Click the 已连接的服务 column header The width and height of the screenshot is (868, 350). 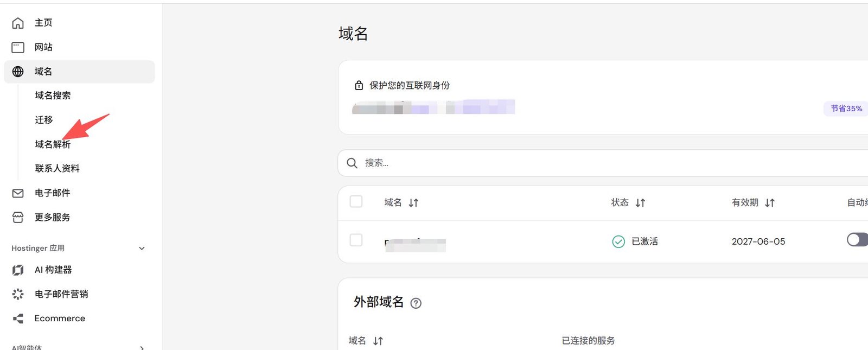pos(588,341)
